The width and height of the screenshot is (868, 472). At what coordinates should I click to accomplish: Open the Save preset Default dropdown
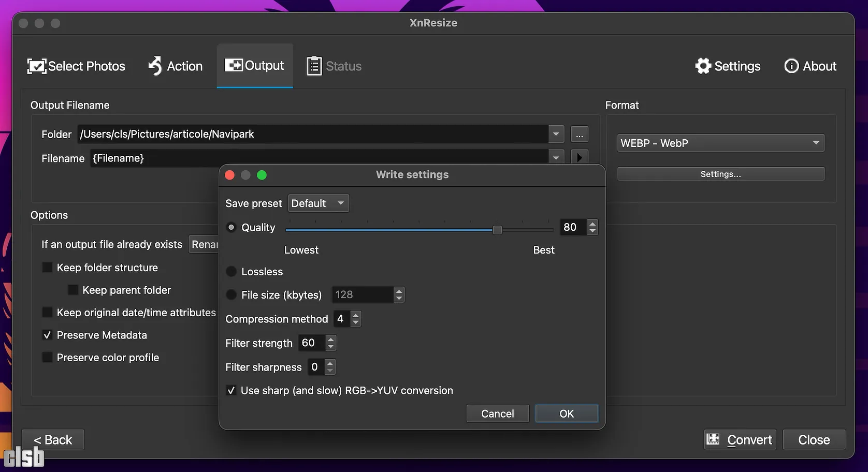pyautogui.click(x=318, y=203)
